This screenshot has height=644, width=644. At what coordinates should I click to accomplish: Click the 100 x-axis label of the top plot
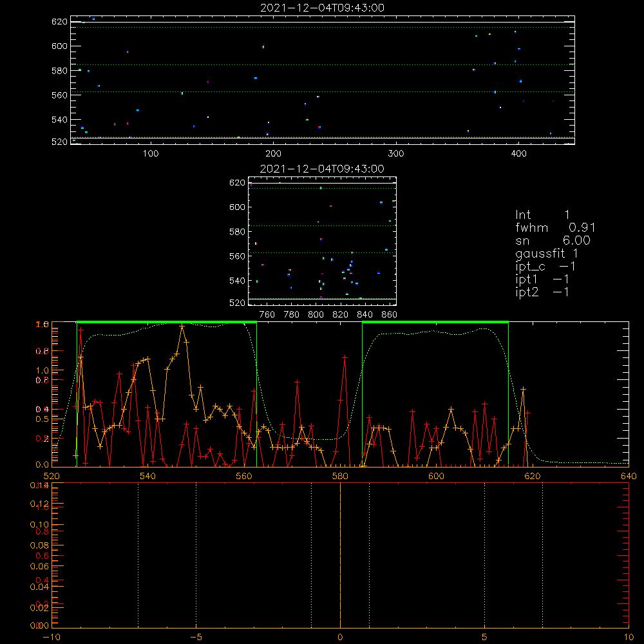point(151,154)
